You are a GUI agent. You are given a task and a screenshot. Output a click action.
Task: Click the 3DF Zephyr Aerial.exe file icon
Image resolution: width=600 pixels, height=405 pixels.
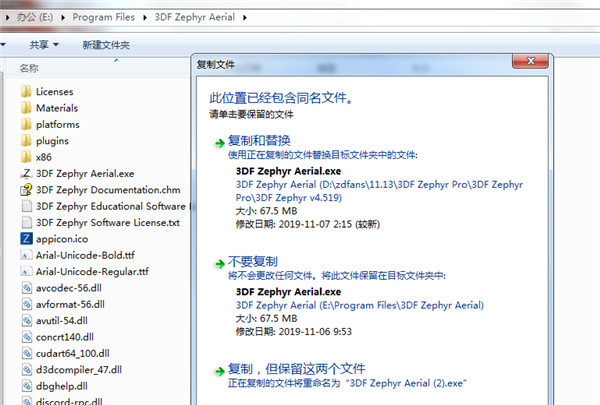tap(26, 173)
